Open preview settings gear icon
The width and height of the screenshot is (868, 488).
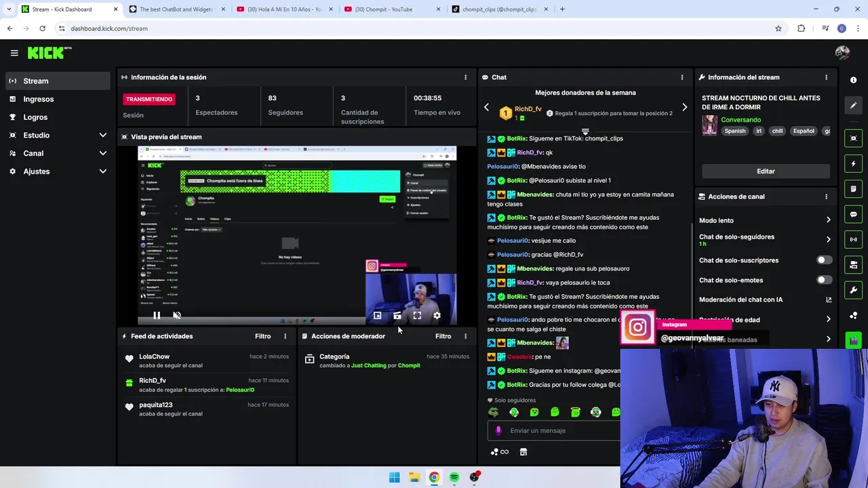coord(437,315)
